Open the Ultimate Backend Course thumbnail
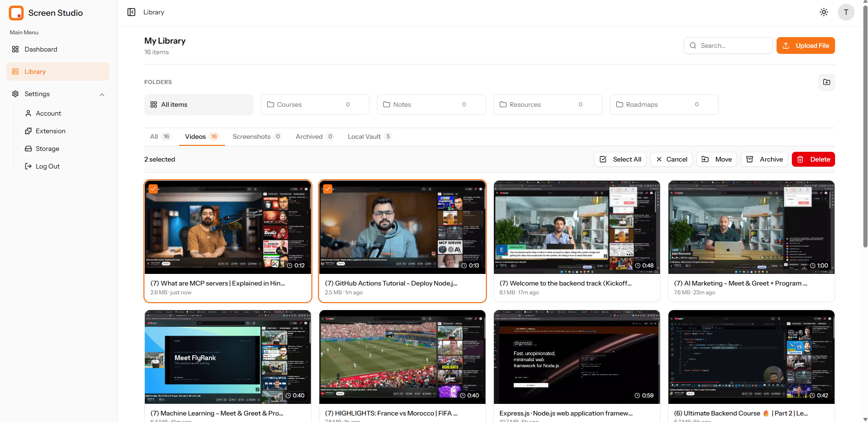868x422 pixels. (x=751, y=357)
